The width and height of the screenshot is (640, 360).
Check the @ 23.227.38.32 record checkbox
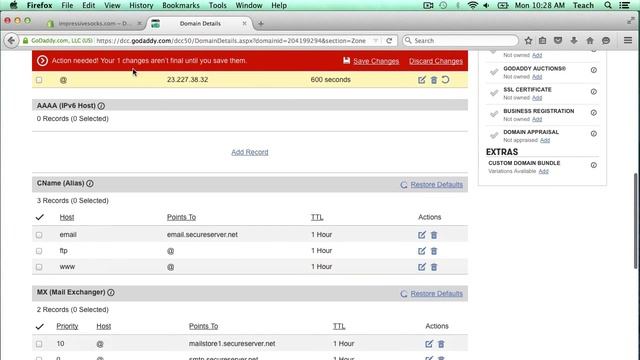coord(39,80)
